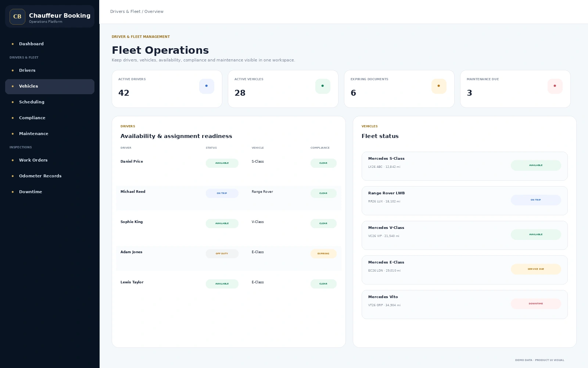
Task: Select the Adam Jones driver name
Action: coord(131,252)
